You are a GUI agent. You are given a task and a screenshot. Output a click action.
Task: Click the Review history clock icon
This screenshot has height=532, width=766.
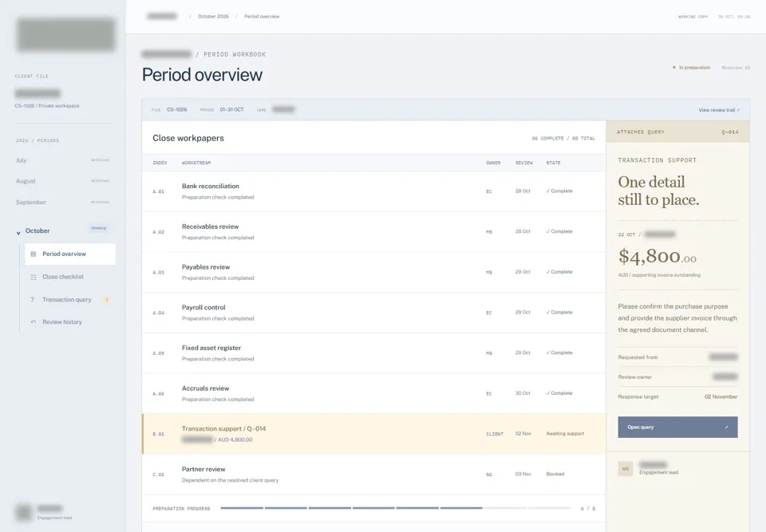[x=34, y=322]
